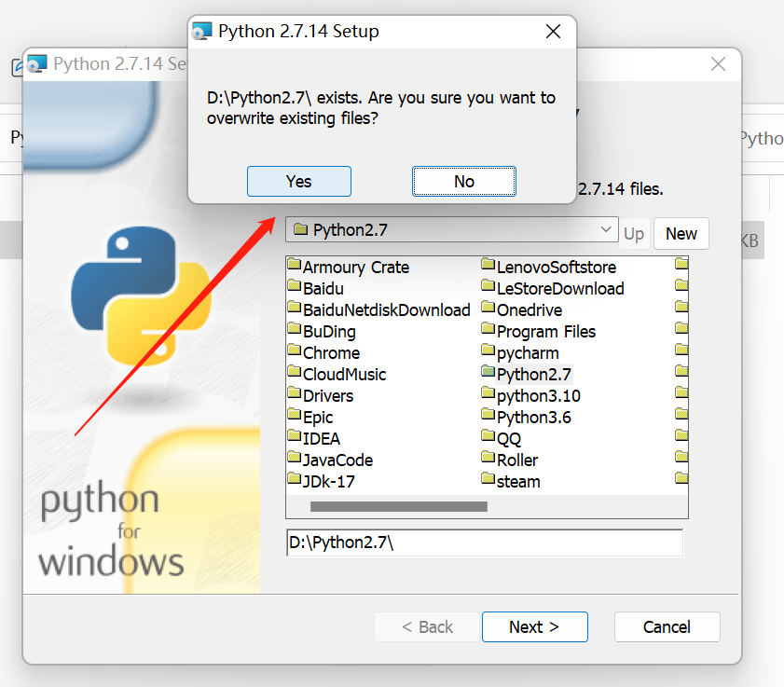784x687 pixels.
Task: Cancel the Python installation
Action: click(x=667, y=626)
